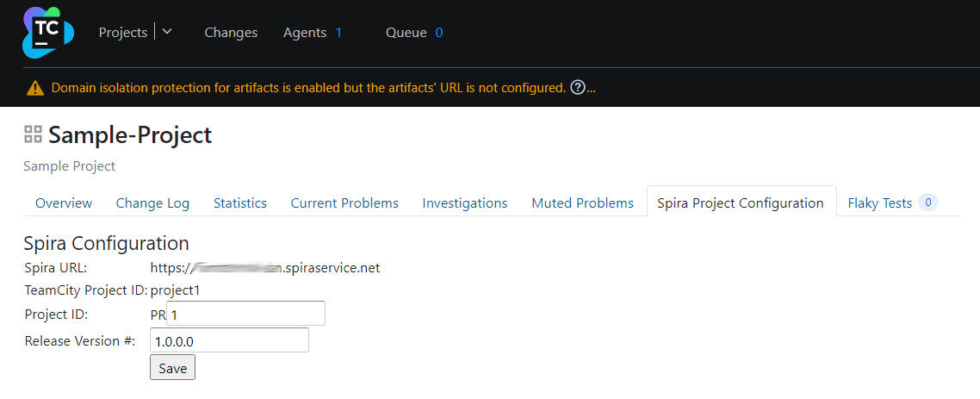Switch to the Change Log tab

tap(152, 203)
